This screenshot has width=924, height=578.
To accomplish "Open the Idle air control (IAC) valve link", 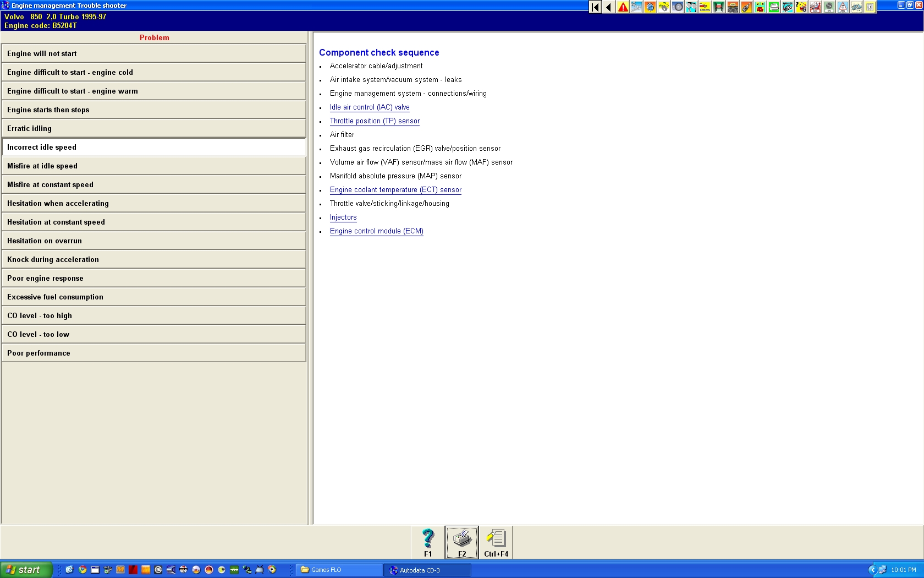I will coord(370,107).
